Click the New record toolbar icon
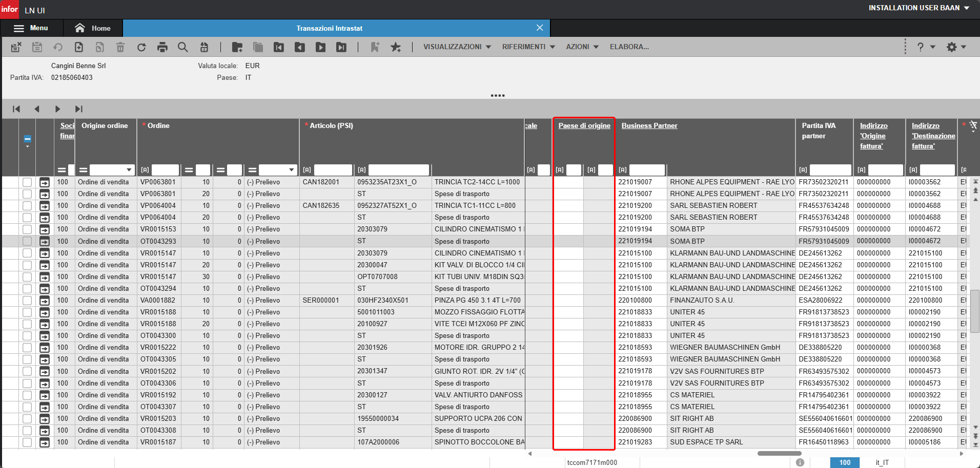Viewport: 980px width, 468px height. pos(79,47)
